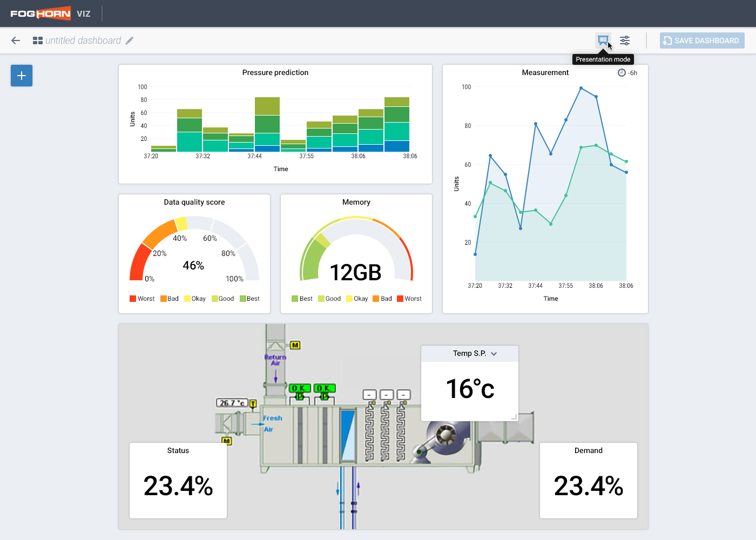Select the Demand widget title

588,450
